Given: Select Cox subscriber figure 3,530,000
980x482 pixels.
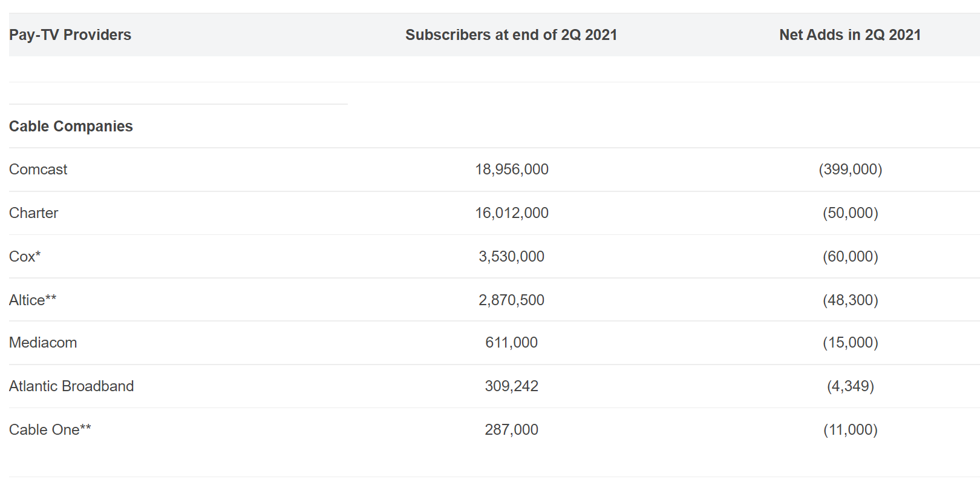Looking at the screenshot, I should pyautogui.click(x=512, y=257).
